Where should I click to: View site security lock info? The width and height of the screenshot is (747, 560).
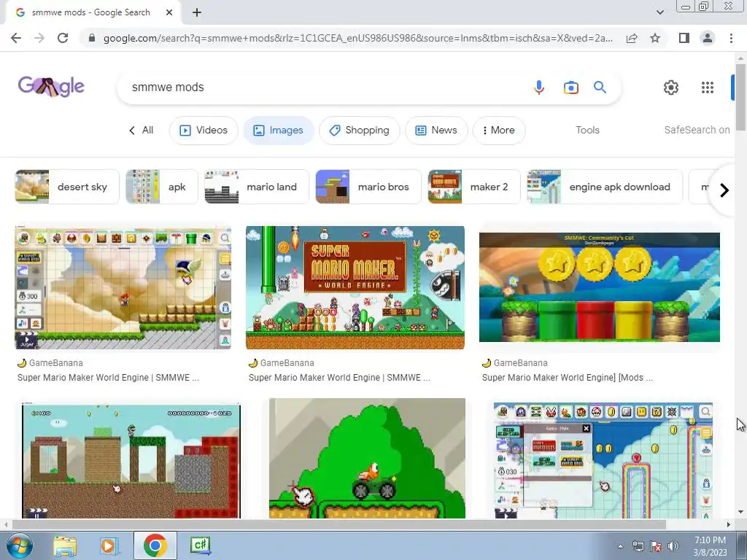pos(92,38)
